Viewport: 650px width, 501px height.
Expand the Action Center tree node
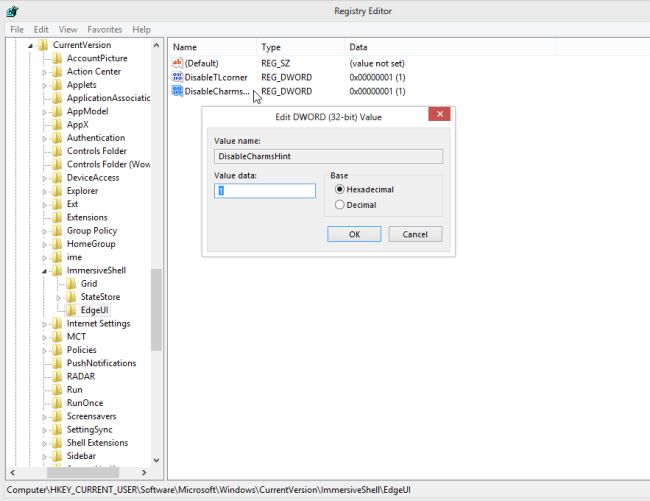(x=44, y=72)
